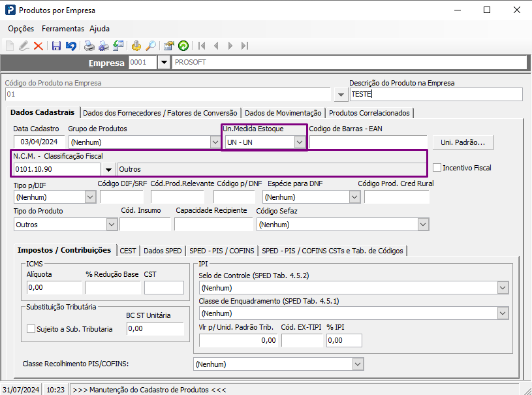
Task: Go to first record navigation arrow
Action: coord(202,46)
